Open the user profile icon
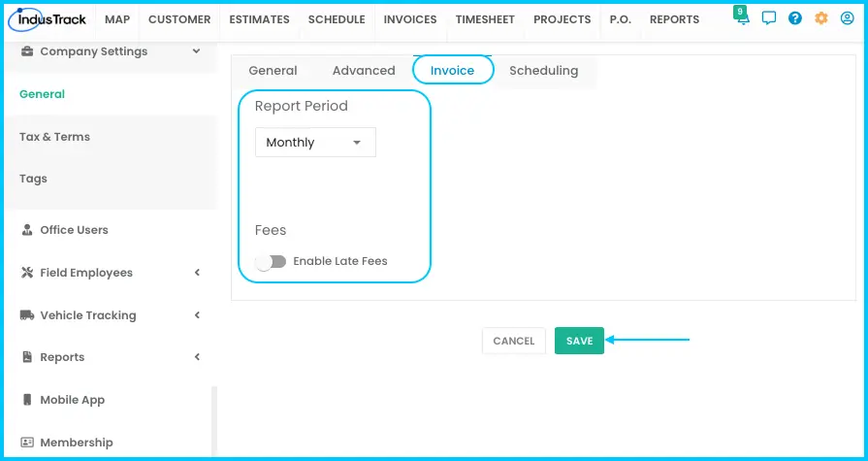The width and height of the screenshot is (868, 461). 847,18
